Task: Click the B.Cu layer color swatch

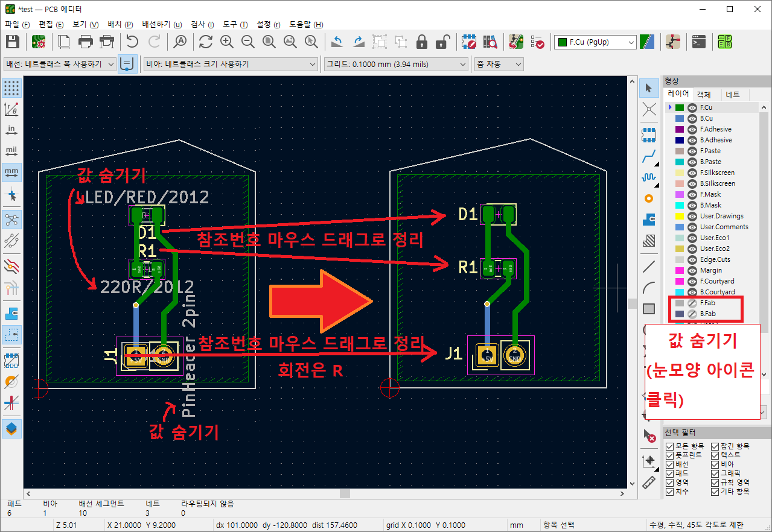Action: click(680, 118)
